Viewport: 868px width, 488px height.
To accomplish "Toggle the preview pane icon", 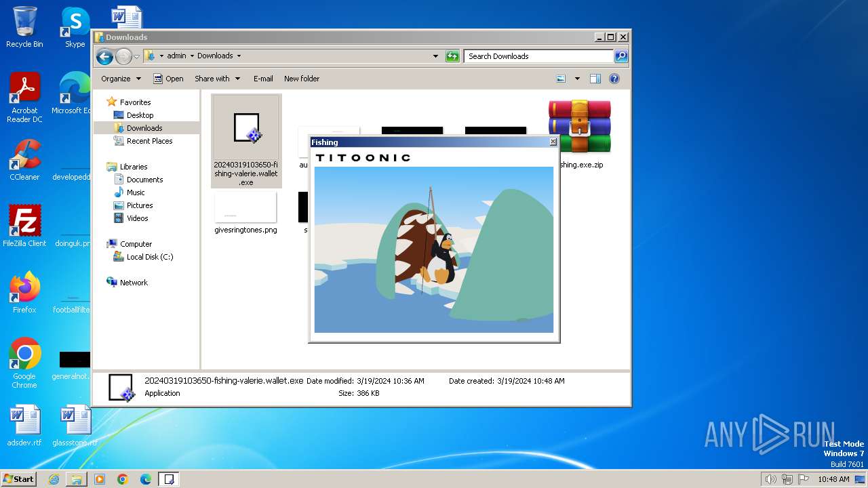I will tap(595, 79).
